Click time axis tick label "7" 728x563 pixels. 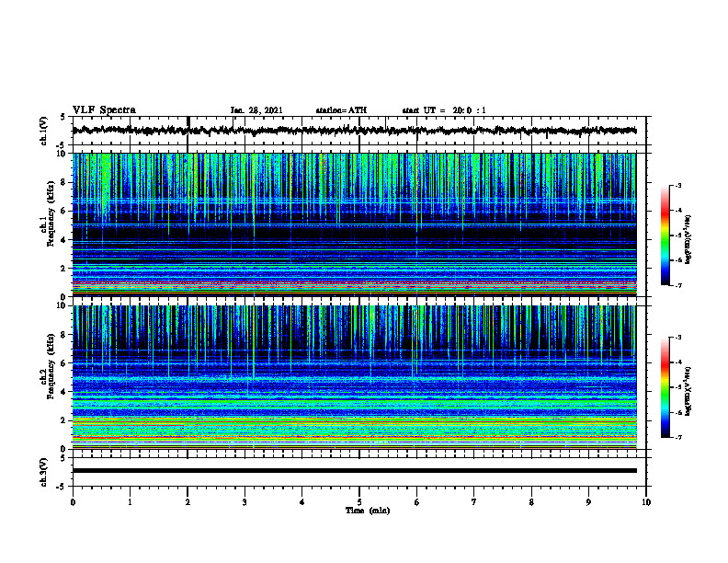tap(474, 502)
